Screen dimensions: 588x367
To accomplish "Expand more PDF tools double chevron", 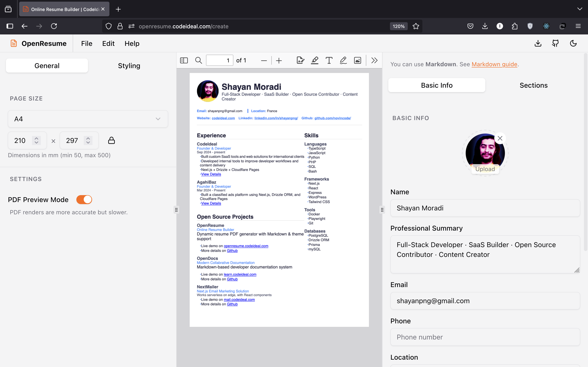I will click(x=374, y=60).
